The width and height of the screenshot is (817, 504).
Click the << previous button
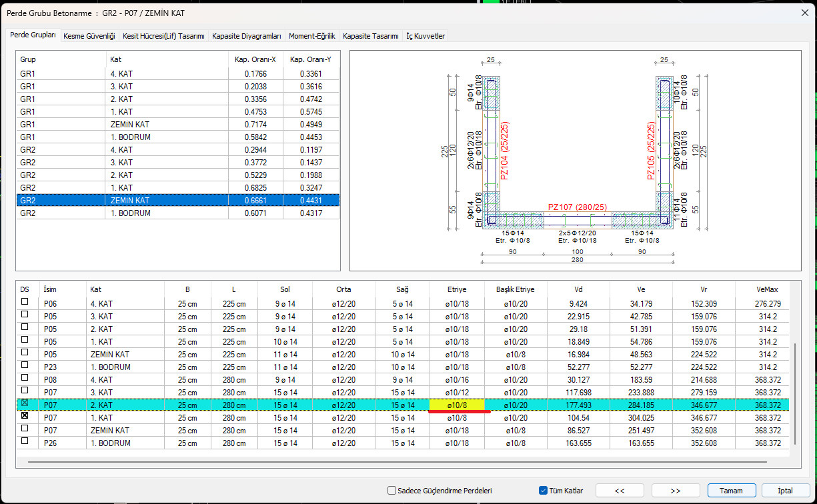coord(620,491)
